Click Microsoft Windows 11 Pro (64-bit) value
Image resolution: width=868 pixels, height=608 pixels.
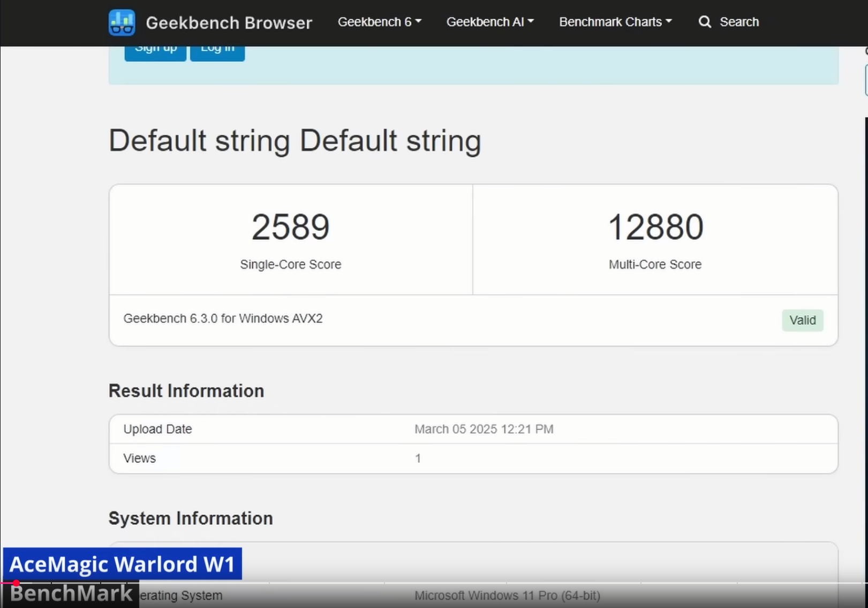(x=507, y=596)
